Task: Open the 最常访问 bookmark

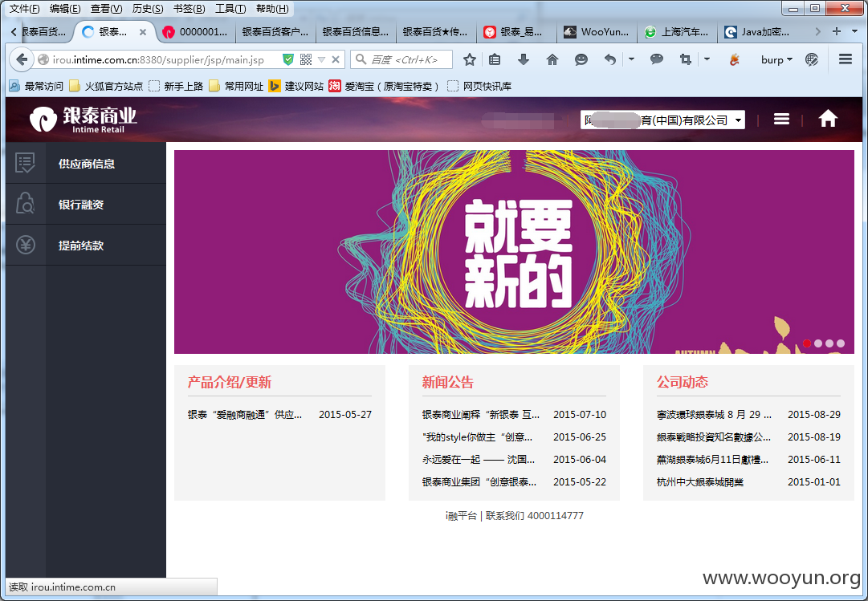Action: click(37, 86)
